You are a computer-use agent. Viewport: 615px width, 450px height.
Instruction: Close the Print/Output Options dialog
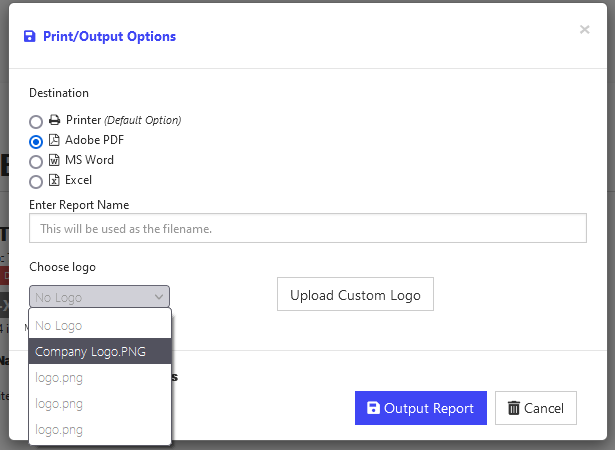(584, 30)
